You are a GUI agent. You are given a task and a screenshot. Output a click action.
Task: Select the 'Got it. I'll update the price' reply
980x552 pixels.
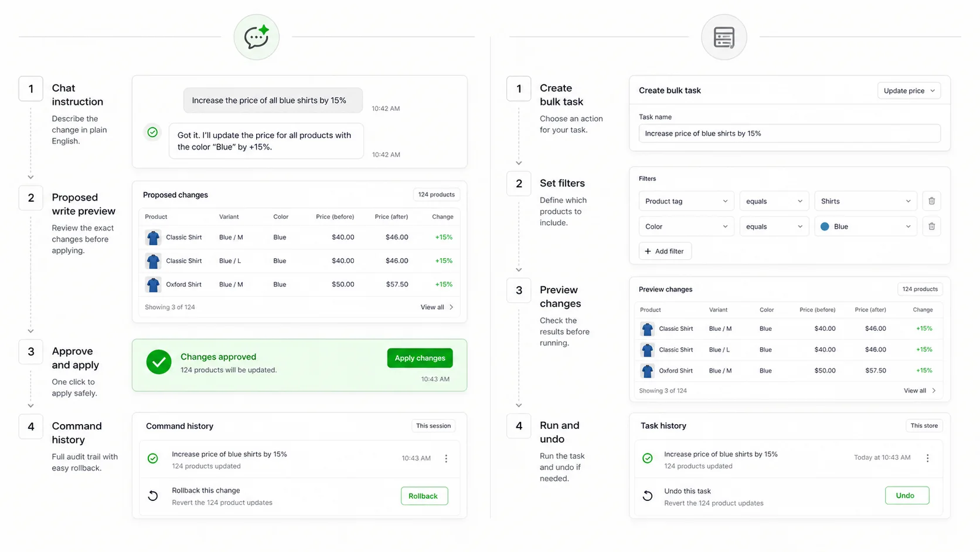point(266,141)
